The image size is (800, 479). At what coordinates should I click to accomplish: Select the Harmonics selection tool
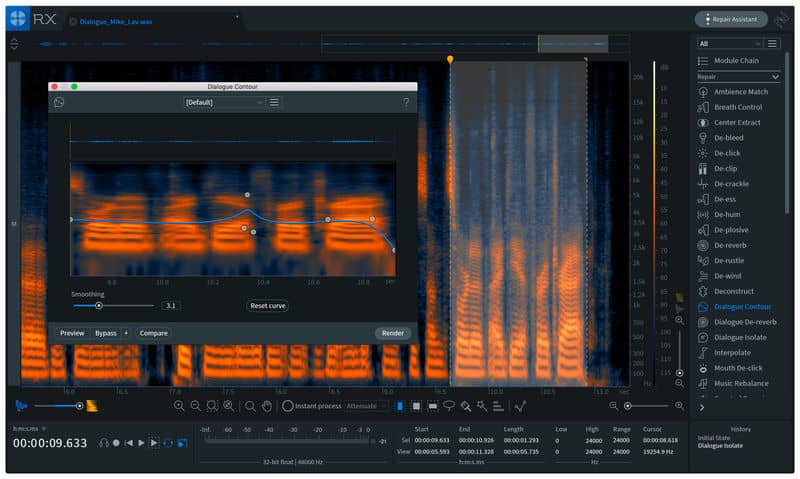coord(498,406)
